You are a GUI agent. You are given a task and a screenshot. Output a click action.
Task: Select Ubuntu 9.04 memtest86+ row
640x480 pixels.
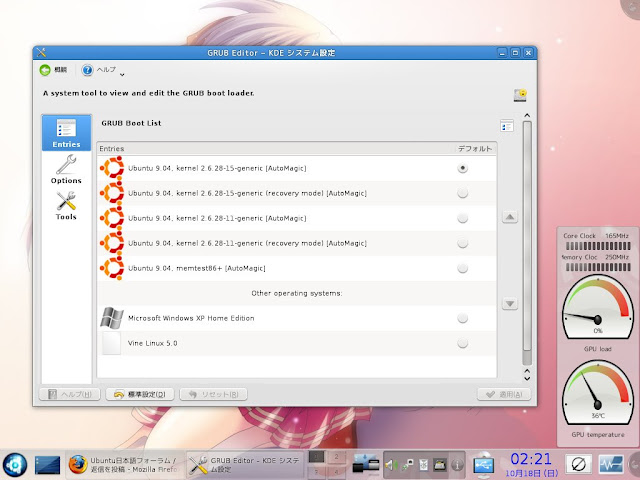297,268
